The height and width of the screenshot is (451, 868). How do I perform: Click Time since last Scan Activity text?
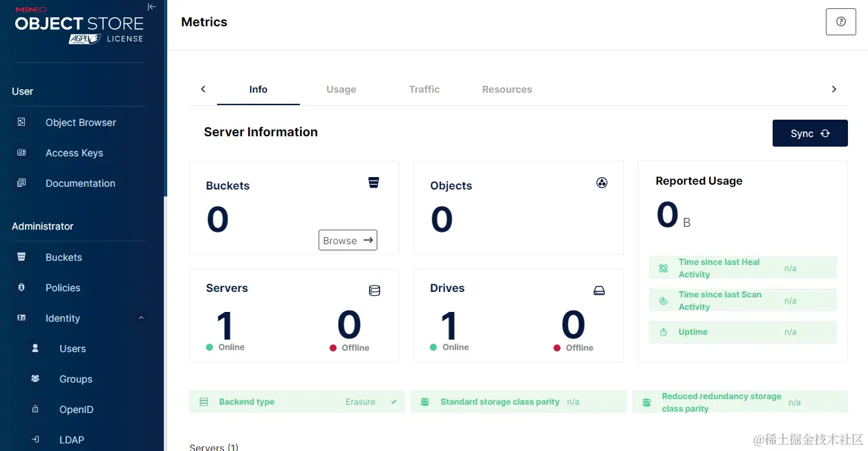click(x=719, y=301)
